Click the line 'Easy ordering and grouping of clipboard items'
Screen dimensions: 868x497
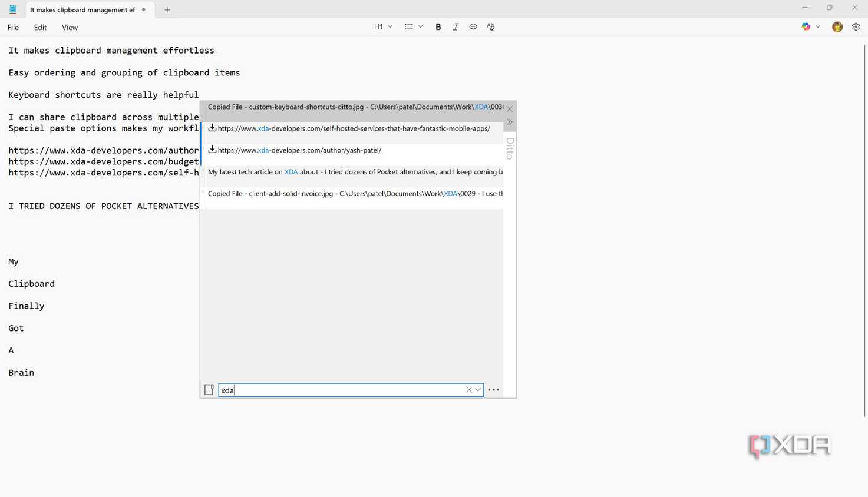(x=124, y=73)
